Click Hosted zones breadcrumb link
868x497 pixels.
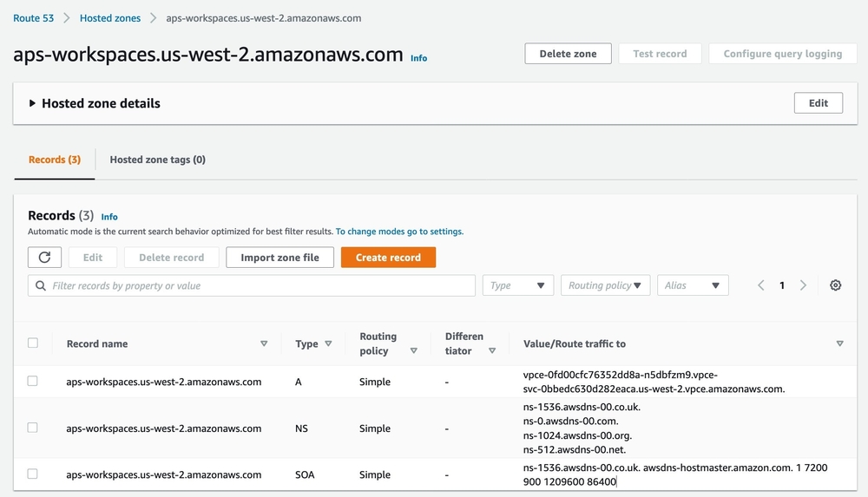(110, 18)
